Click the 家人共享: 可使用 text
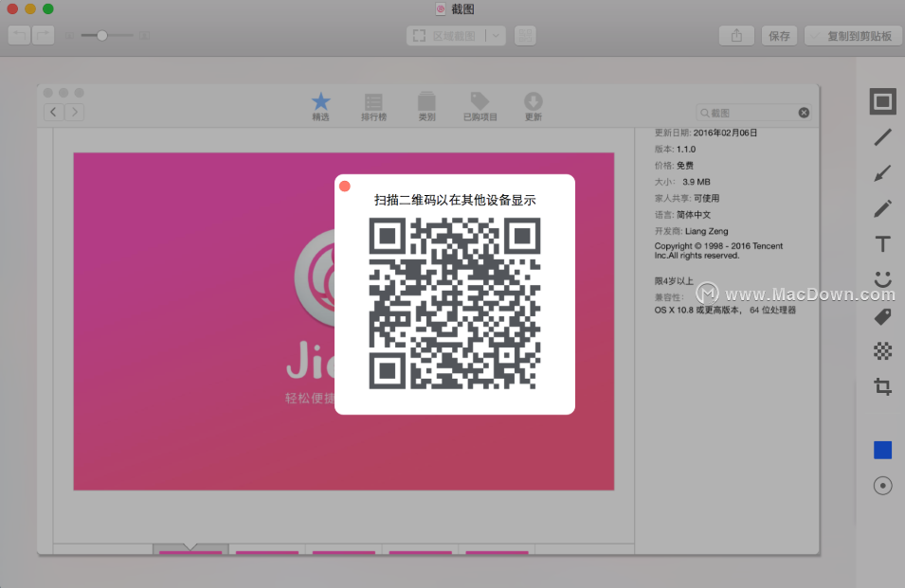 [x=687, y=198]
